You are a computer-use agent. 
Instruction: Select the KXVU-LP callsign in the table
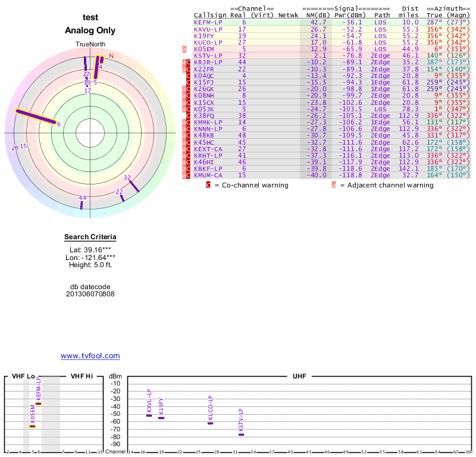tap(208, 29)
